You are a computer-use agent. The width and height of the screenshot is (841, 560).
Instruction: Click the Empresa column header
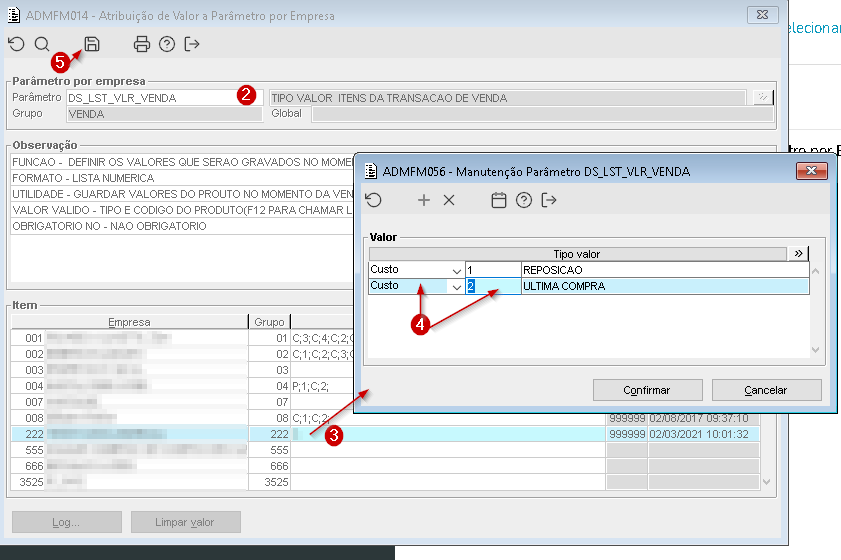129,322
